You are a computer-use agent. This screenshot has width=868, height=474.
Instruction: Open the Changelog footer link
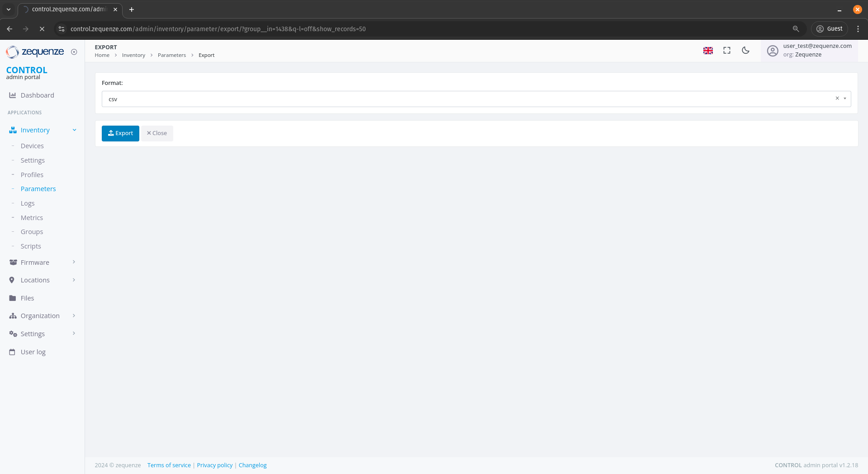tap(252, 465)
